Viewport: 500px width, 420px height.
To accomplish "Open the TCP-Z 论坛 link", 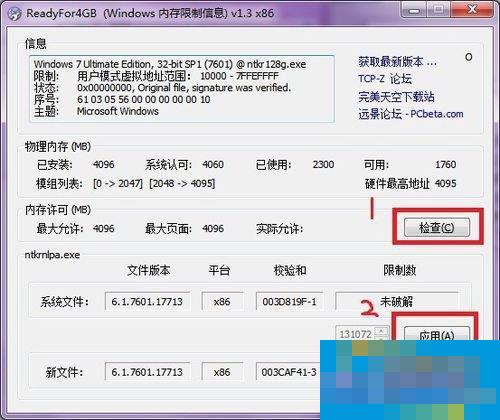I will (x=385, y=79).
